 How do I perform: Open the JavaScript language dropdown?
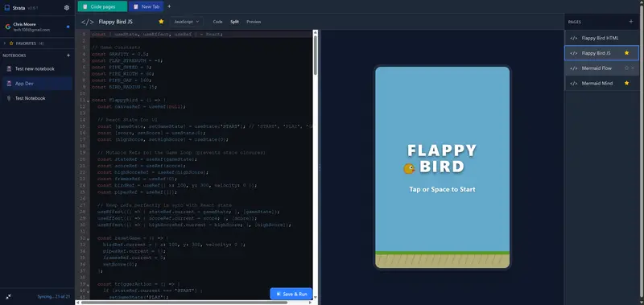(187, 22)
